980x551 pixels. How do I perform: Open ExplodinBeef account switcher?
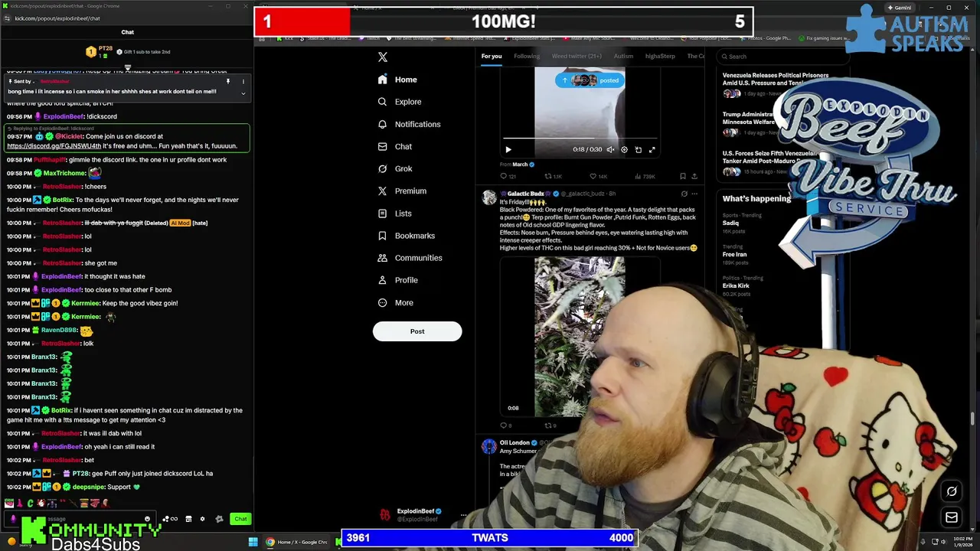click(x=423, y=515)
